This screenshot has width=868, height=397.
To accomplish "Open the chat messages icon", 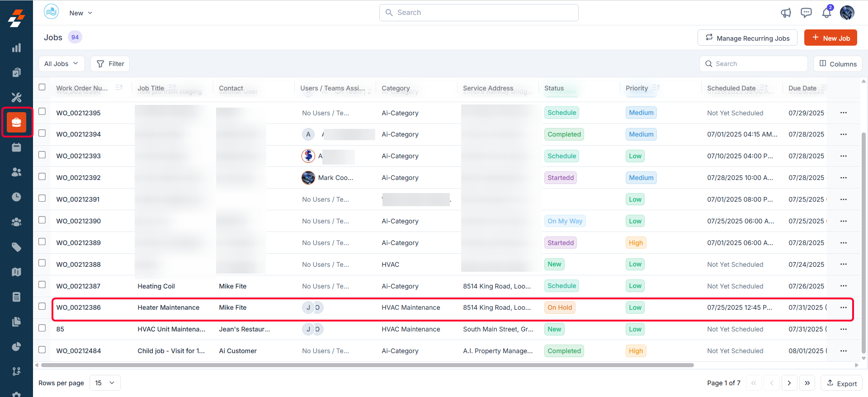I will pos(806,13).
